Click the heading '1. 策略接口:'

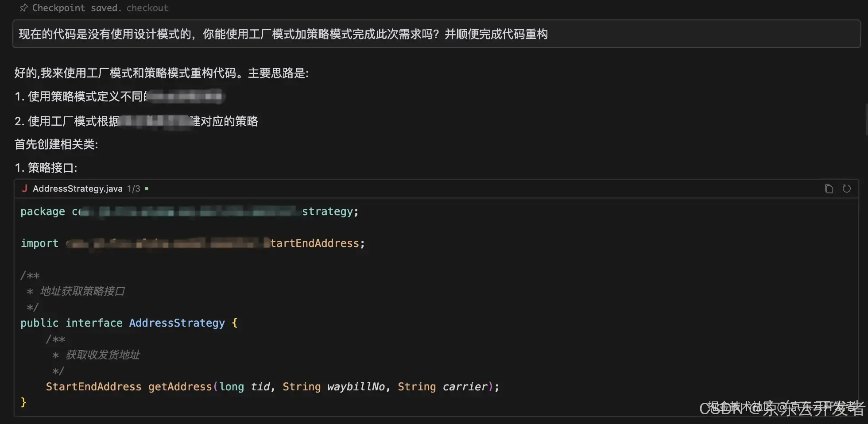click(46, 168)
